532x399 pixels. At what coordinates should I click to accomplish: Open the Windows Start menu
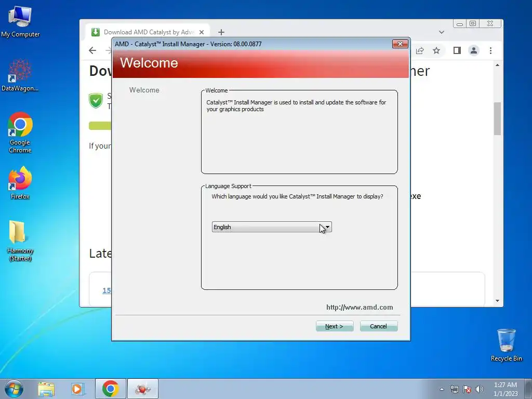click(14, 389)
